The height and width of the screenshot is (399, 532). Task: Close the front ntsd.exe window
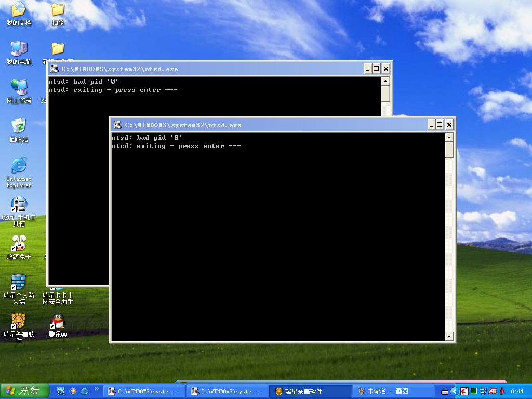(449, 125)
